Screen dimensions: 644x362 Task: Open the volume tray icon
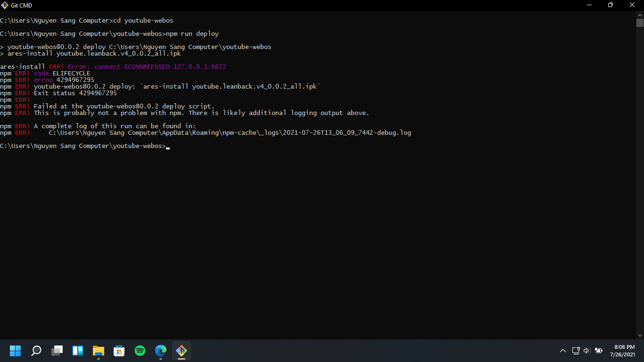coord(587,351)
